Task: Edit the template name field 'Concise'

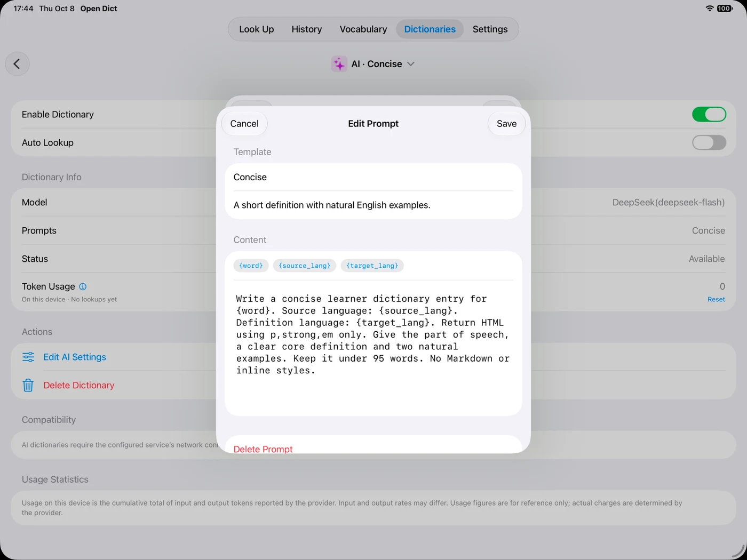Action: tap(373, 177)
